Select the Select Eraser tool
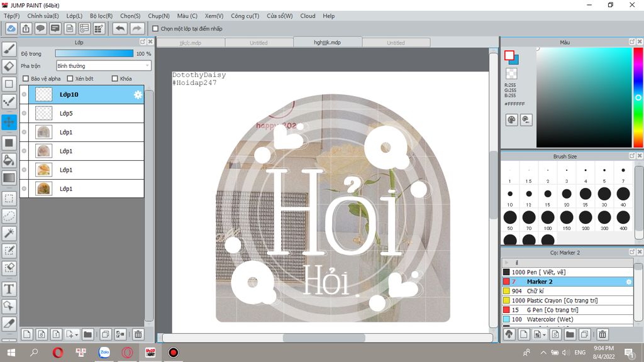Image resolution: width=644 pixels, height=362 pixels. point(9,268)
